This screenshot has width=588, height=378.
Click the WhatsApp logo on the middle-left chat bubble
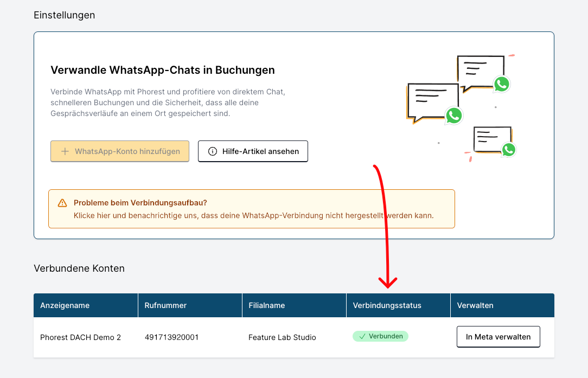[453, 115]
